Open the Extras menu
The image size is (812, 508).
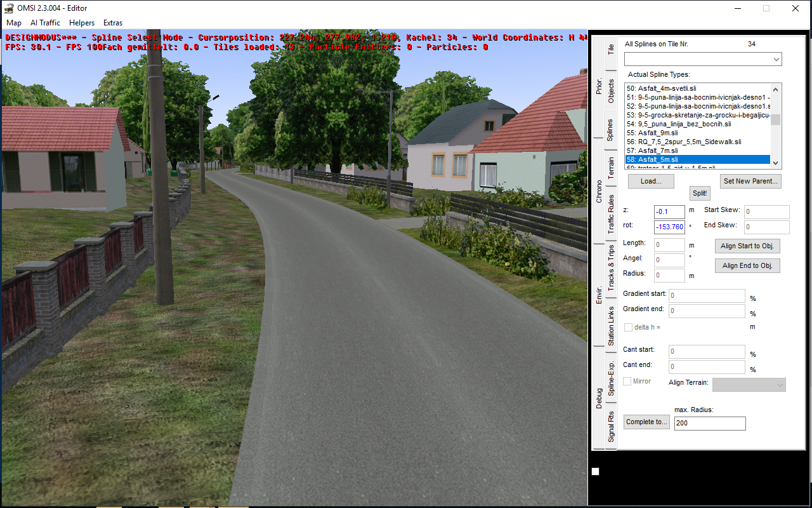click(113, 23)
